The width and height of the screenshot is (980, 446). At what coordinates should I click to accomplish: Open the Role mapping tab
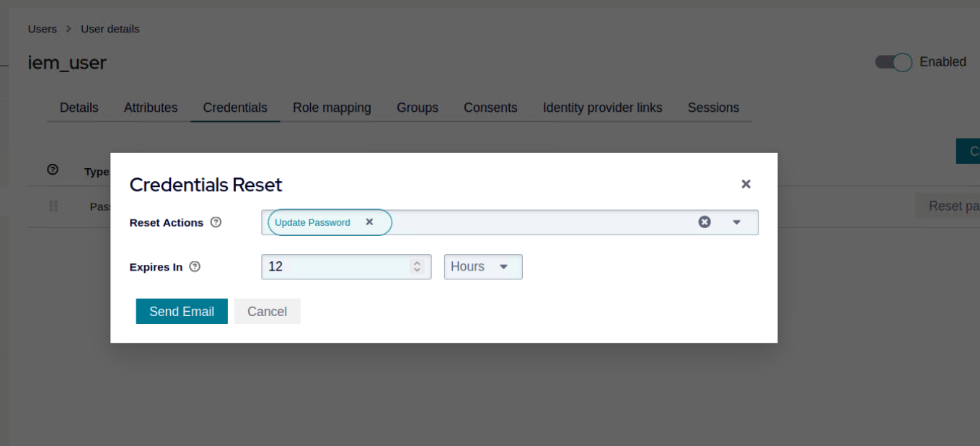point(332,108)
